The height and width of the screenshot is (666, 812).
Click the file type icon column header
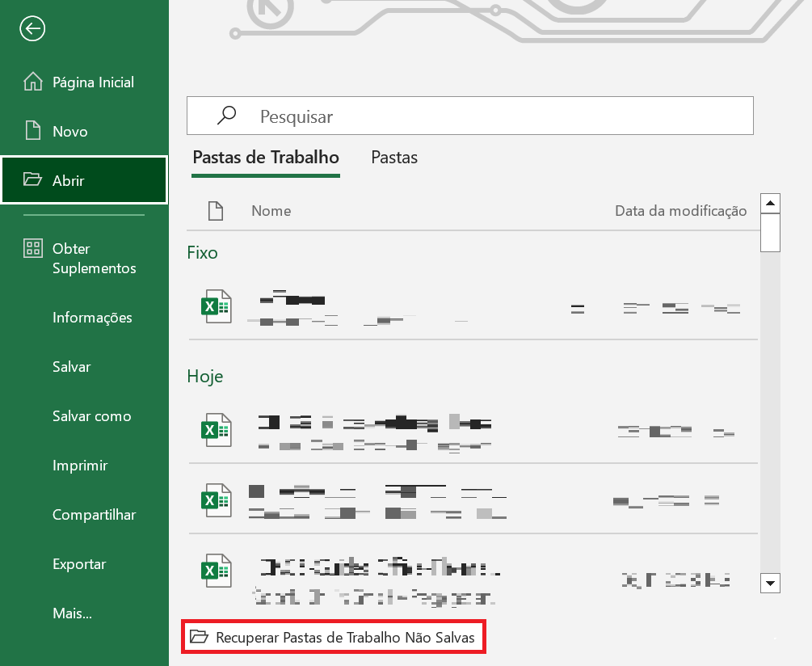coord(215,211)
